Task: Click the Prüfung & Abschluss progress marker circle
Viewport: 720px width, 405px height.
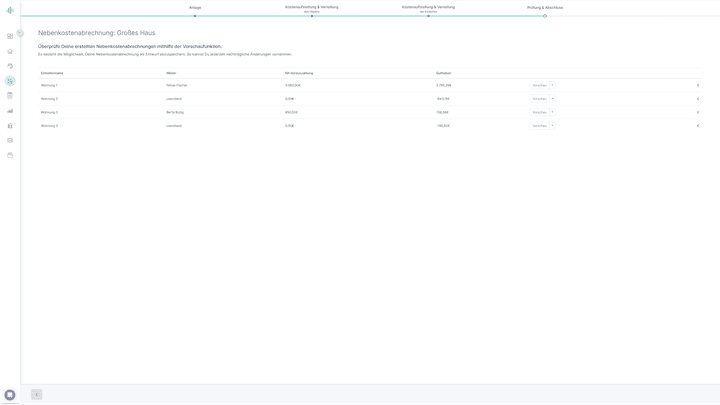Action: (x=545, y=16)
